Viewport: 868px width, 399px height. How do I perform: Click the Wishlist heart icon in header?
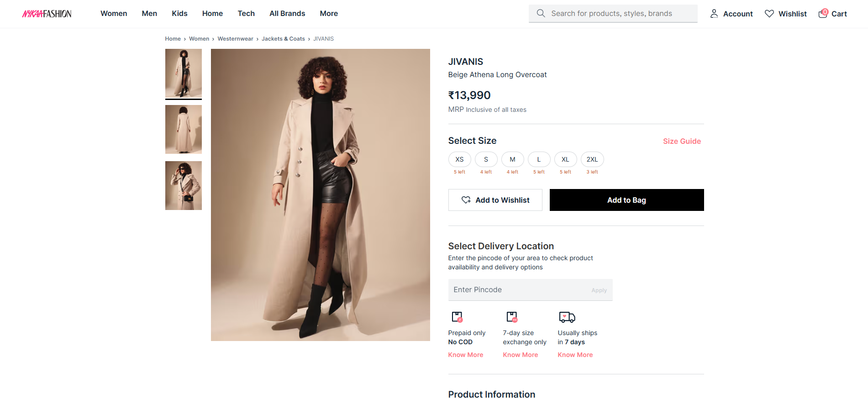769,14
